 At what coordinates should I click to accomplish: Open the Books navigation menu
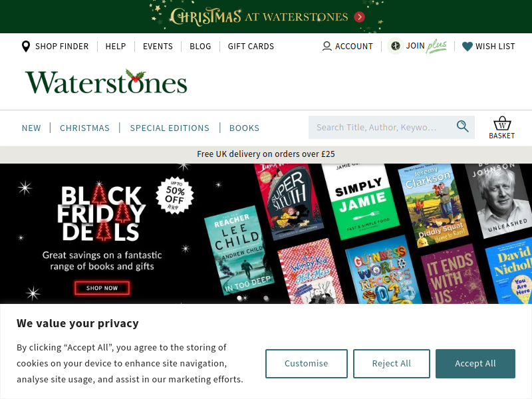[x=244, y=128]
